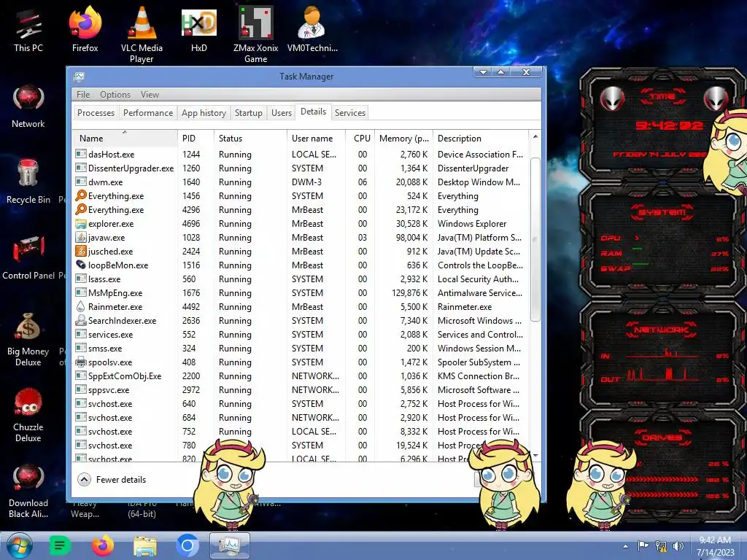Click the spoolsv.exe printer icon
The image size is (747, 560).
[x=81, y=362]
